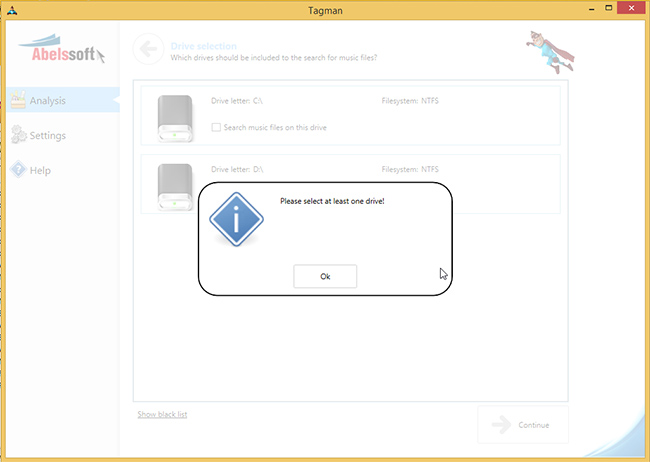This screenshot has width=650, height=462.
Task: Click the Tagman app icon in the title bar
Action: (x=9, y=10)
